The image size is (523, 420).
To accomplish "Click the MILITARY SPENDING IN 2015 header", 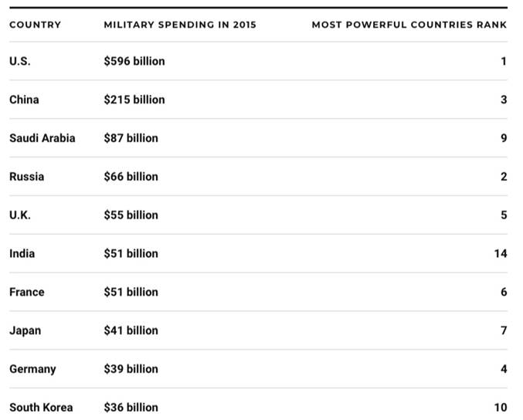I will pos(180,25).
